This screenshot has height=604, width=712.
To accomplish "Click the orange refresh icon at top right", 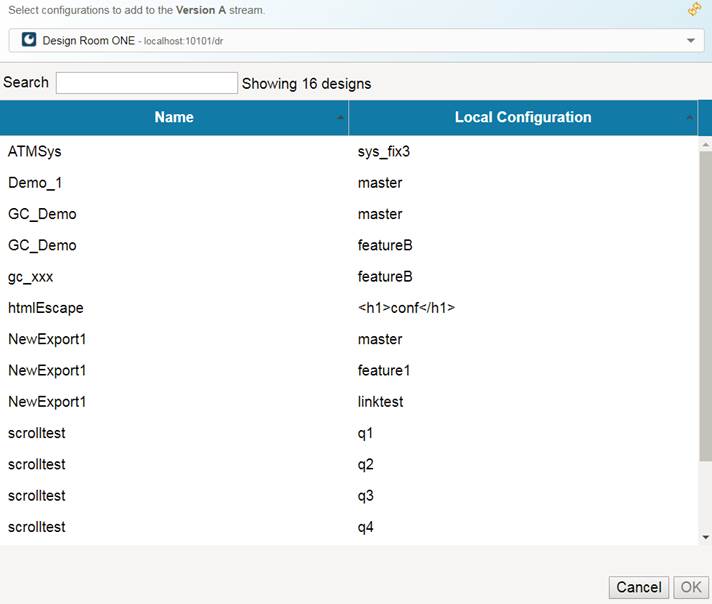I will pyautogui.click(x=695, y=10).
